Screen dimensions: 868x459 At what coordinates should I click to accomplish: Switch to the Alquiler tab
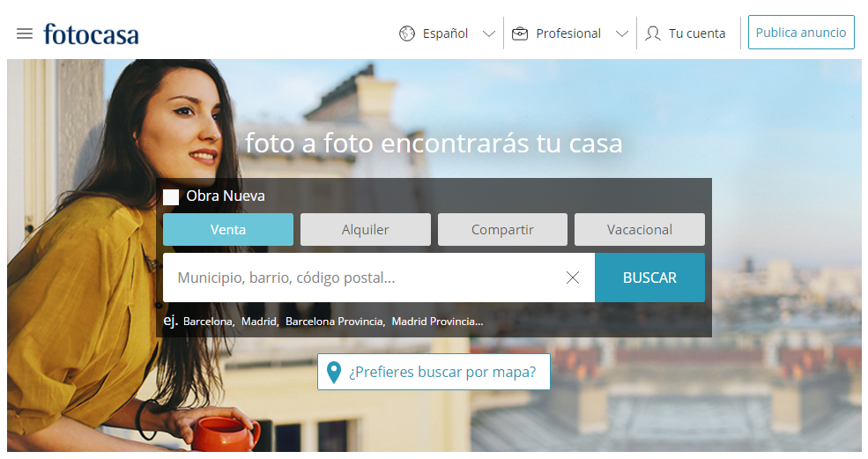click(x=366, y=229)
